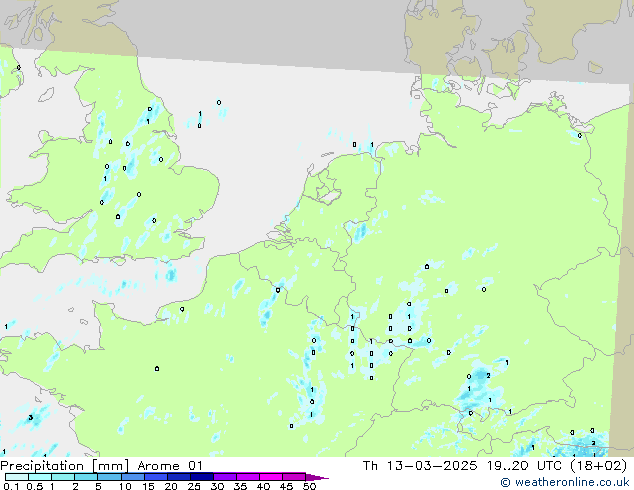Click the magenta arrow tip at the legend end
The image size is (634, 490).
(x=322, y=478)
